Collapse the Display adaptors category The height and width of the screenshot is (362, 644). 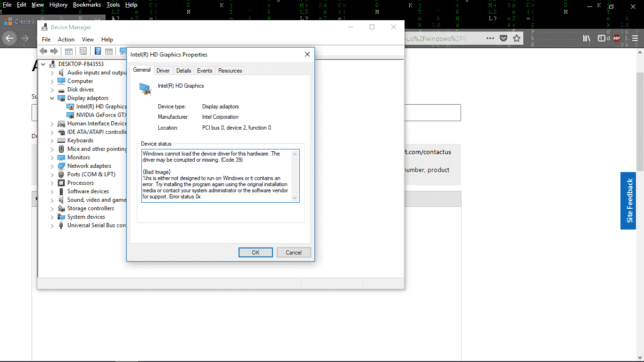[x=52, y=98]
